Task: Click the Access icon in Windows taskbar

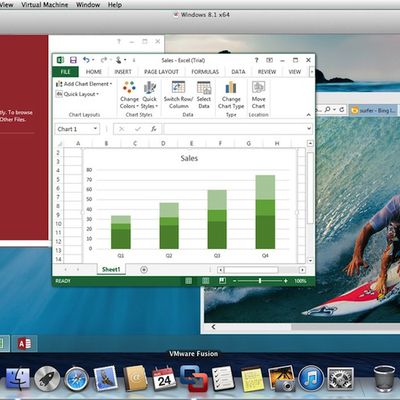Action: point(24,343)
